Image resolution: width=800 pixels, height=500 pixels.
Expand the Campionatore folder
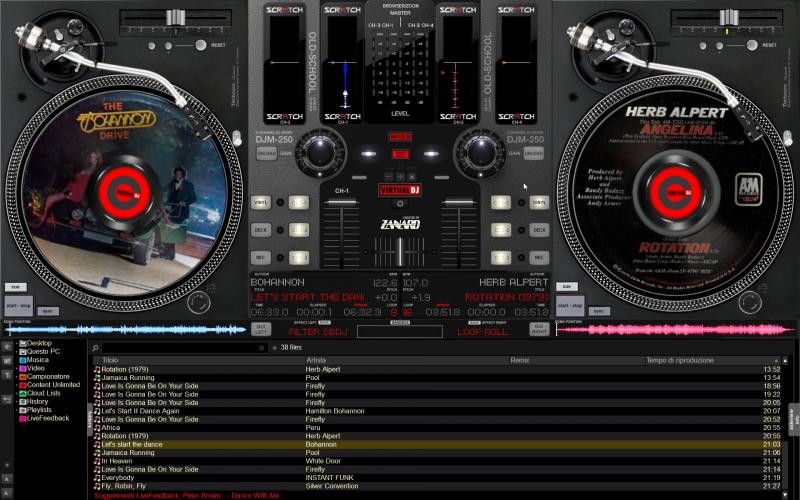point(16,377)
